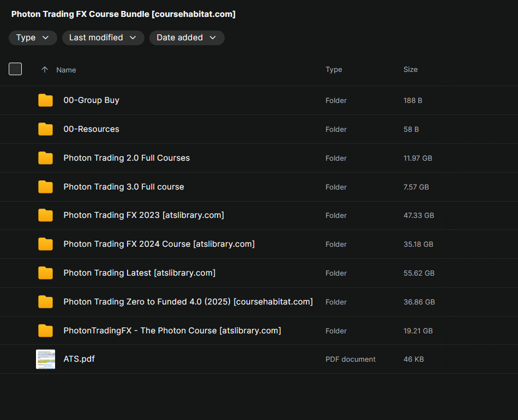Viewport: 518px width, 420px height.
Task: Open PhotonTradingFX - The Photon Course [atslibrary.com]
Action: 172,331
